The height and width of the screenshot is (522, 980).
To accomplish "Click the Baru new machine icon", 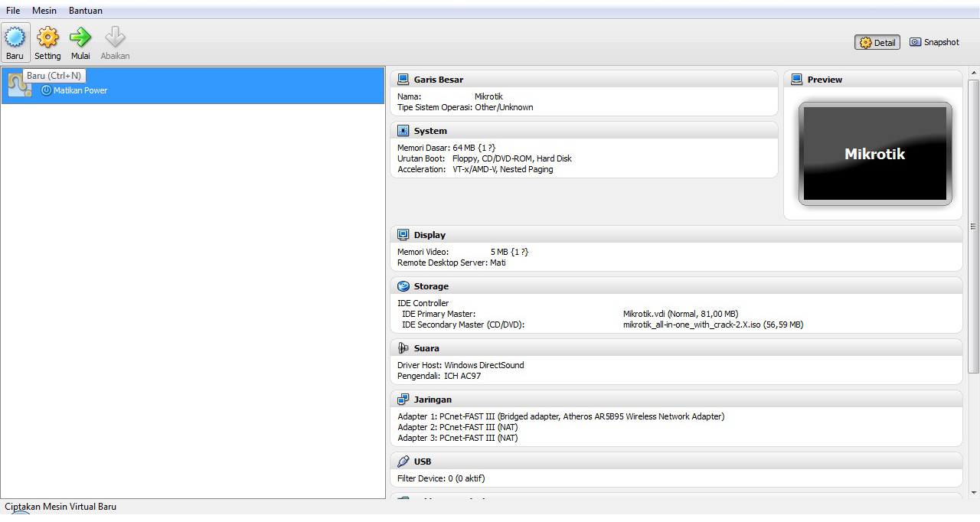I will point(15,37).
